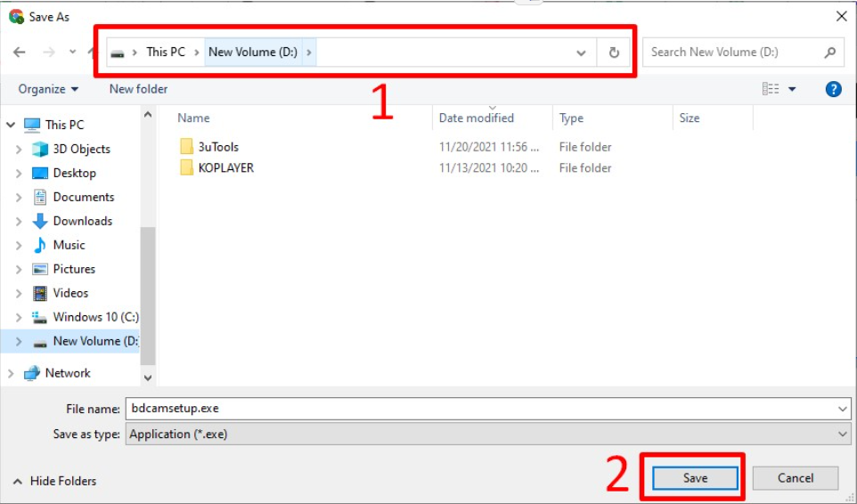The image size is (857, 504).
Task: Select Windows 10 (C:) drive
Action: (95, 317)
